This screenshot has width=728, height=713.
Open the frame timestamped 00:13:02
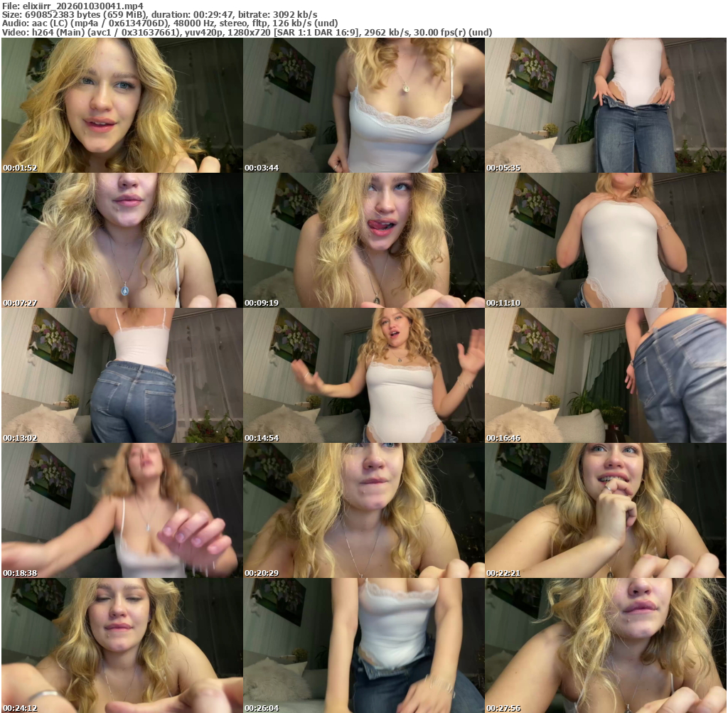tap(122, 375)
